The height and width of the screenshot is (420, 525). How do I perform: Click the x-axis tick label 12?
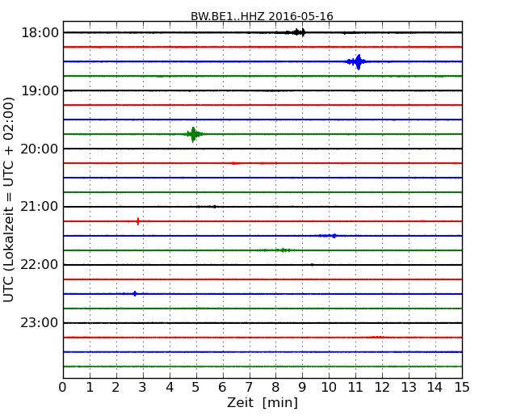tap(382, 388)
